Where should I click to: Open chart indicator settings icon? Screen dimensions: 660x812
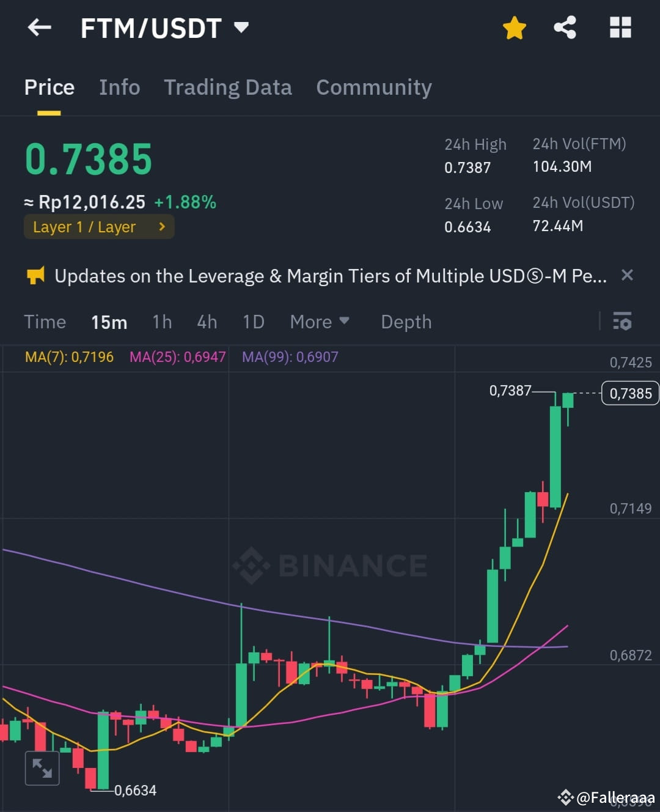click(622, 321)
